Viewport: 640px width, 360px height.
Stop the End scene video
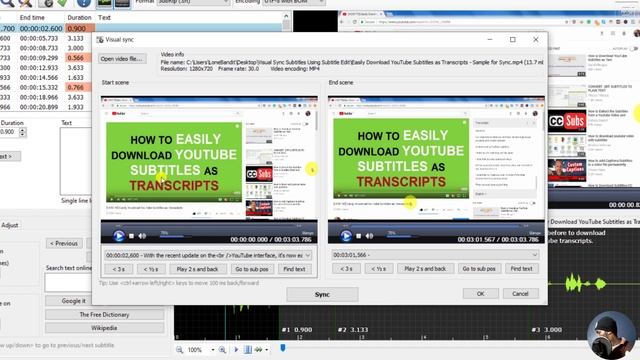[x=358, y=236]
